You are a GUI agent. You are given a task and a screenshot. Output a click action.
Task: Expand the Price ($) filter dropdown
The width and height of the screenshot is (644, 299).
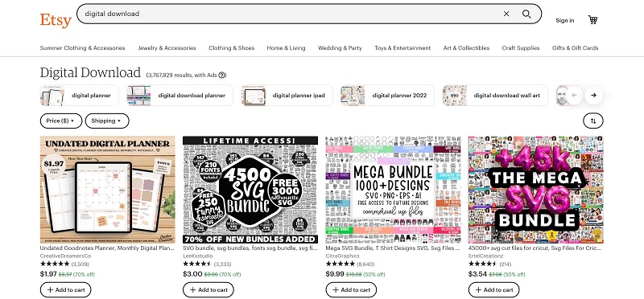tap(61, 121)
